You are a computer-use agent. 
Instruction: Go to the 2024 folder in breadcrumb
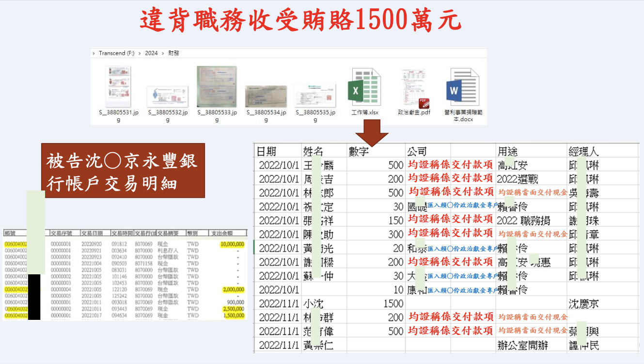pos(151,53)
